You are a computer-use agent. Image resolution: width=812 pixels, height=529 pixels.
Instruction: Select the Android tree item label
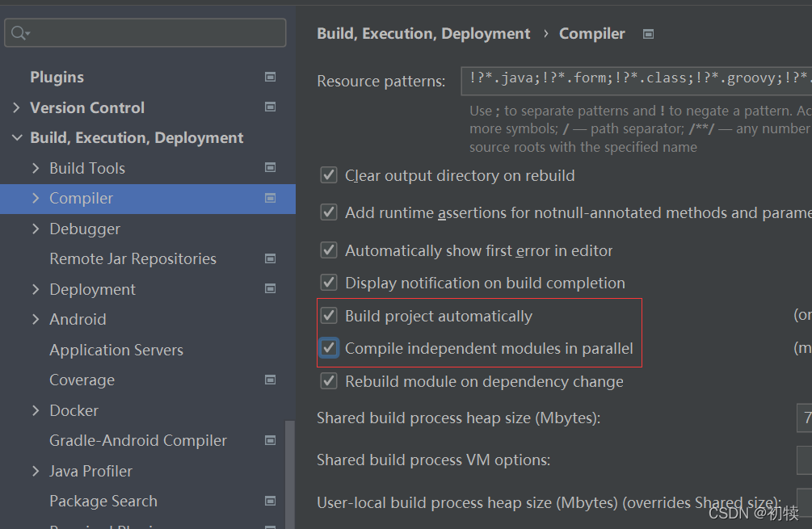point(78,319)
